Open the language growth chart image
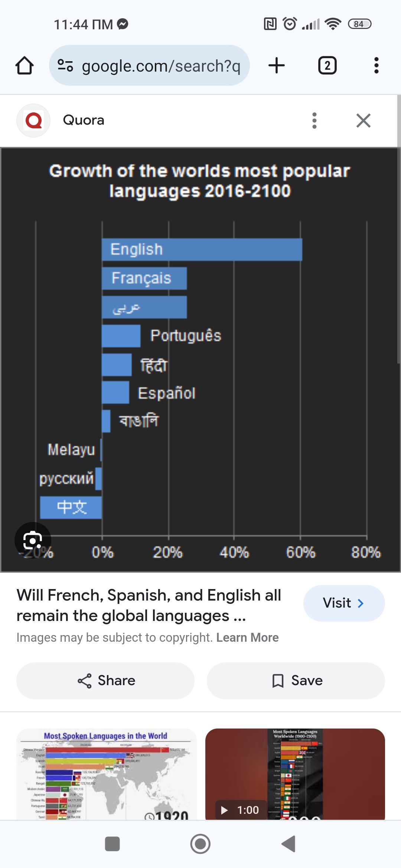The height and width of the screenshot is (868, 401). click(200, 360)
